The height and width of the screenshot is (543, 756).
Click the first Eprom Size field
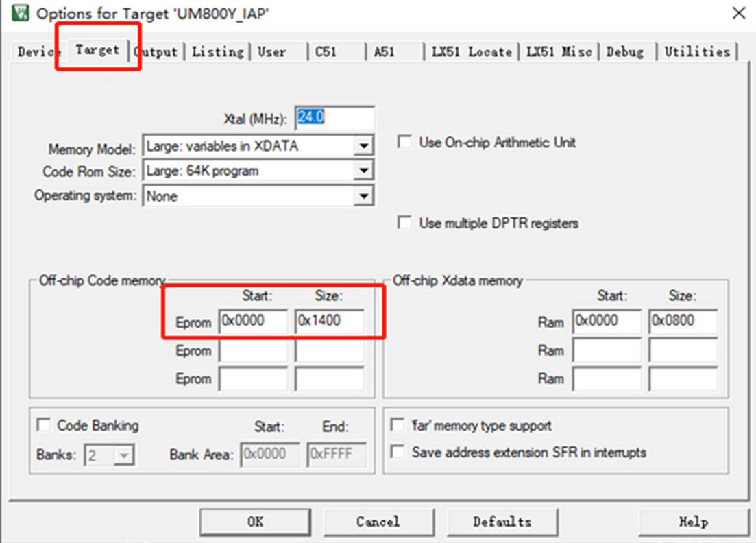point(329,321)
